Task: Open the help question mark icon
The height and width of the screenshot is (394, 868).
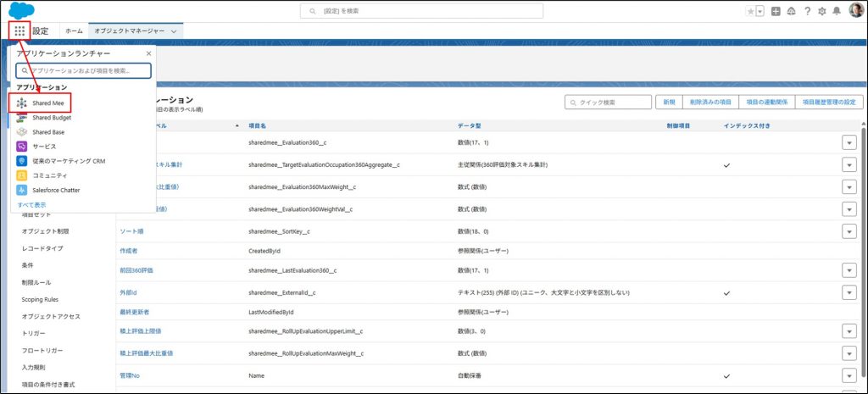Action: click(806, 11)
